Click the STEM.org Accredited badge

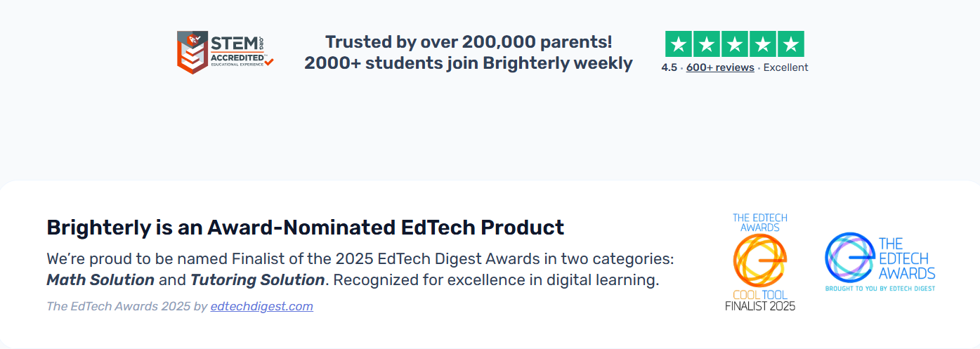point(223,51)
